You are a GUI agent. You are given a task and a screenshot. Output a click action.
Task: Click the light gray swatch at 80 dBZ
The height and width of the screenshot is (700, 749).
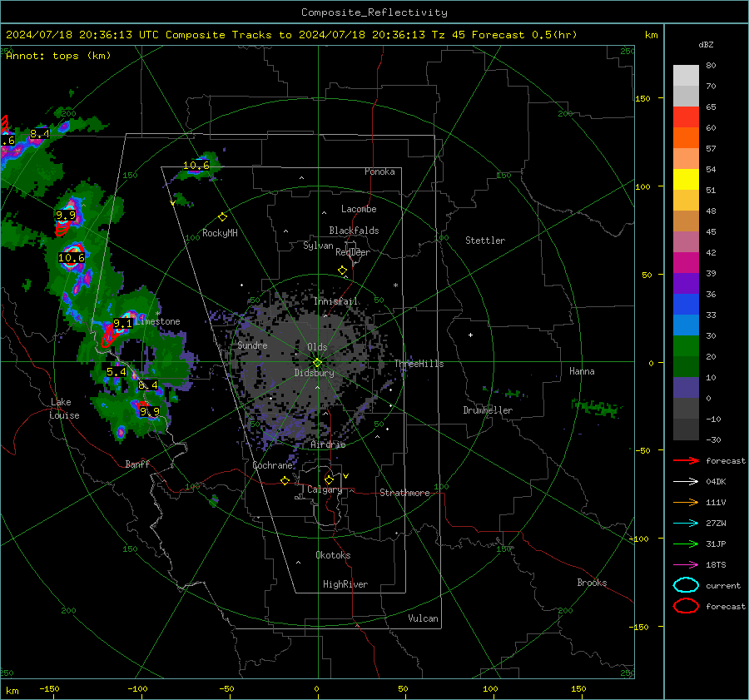pos(686,76)
